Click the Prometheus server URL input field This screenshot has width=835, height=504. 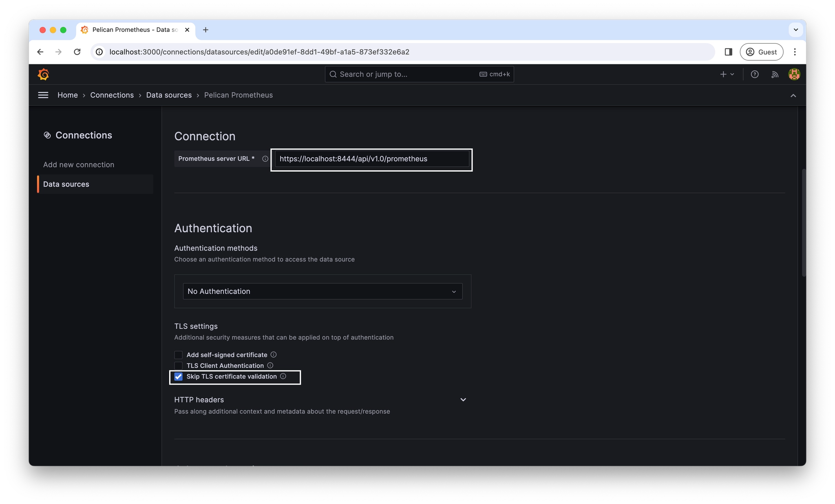tap(371, 158)
